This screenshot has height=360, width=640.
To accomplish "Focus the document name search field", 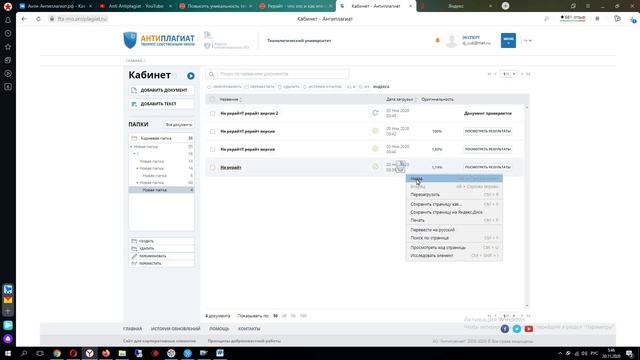I will point(283,74).
